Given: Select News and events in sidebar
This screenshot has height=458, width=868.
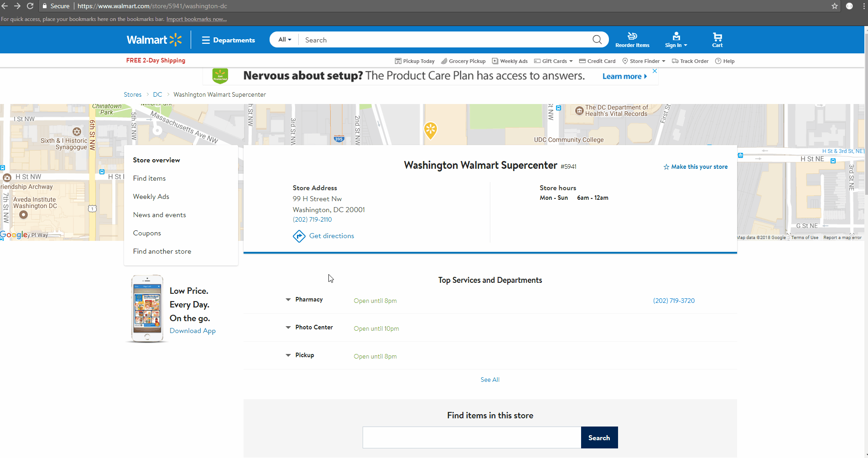Looking at the screenshot, I should pos(159,215).
